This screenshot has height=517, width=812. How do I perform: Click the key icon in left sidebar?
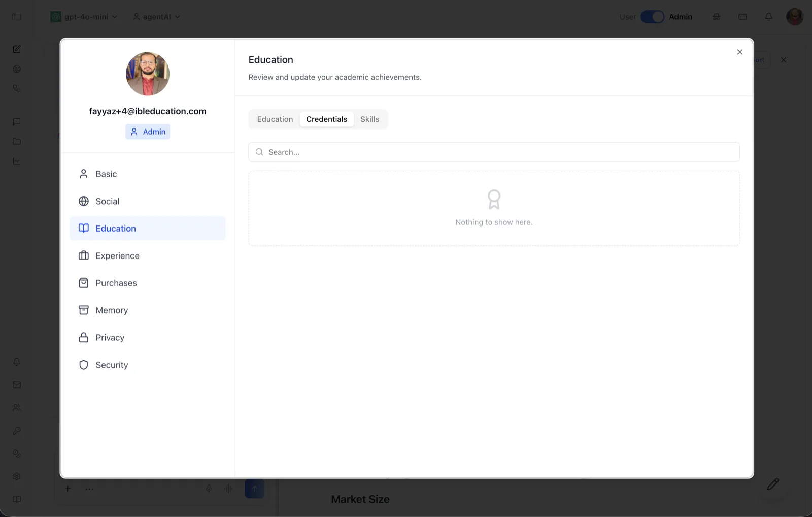point(17,431)
